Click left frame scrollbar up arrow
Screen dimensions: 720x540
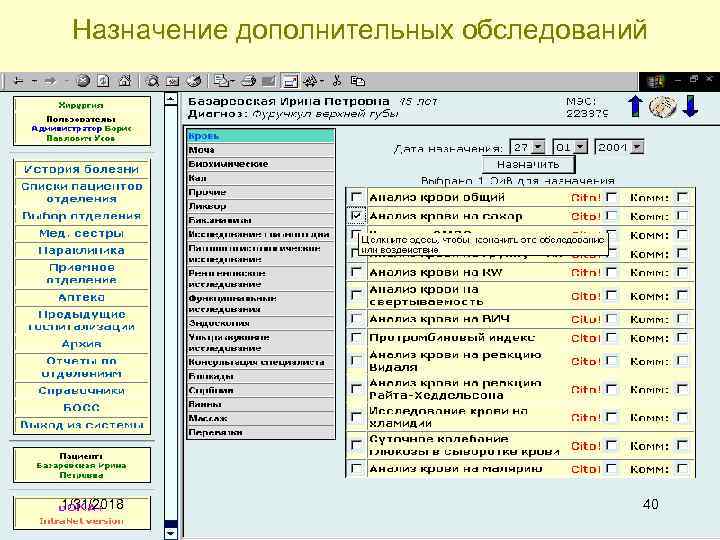[170, 99]
